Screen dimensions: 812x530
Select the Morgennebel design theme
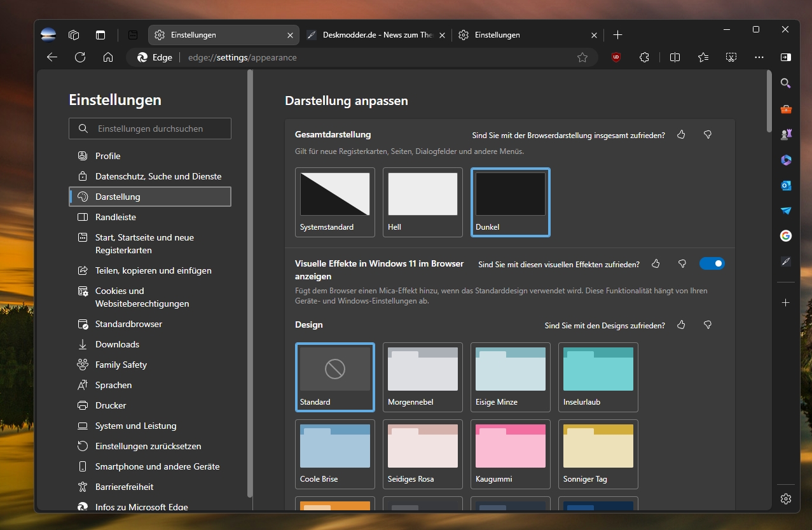(x=423, y=377)
